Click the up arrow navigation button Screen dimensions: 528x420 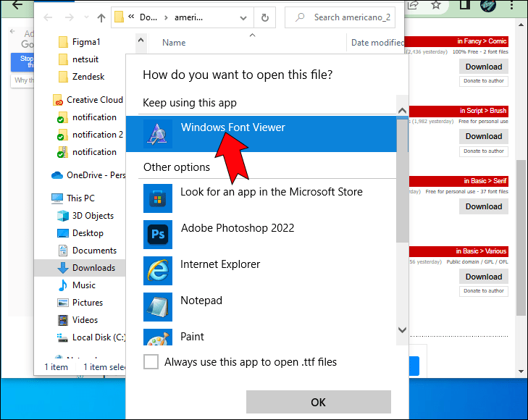coord(99,17)
